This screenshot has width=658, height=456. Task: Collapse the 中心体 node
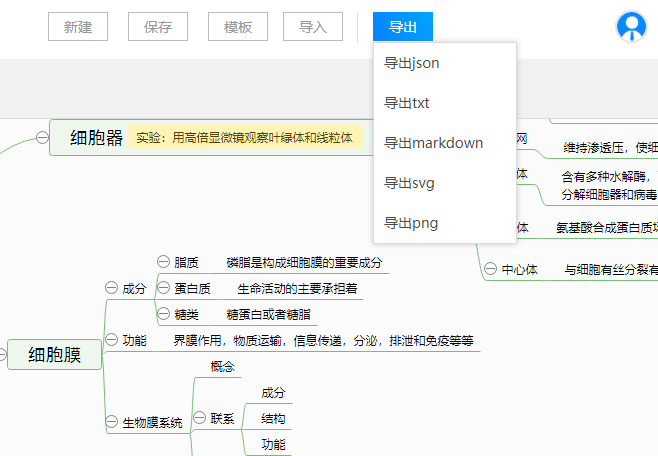click(x=489, y=269)
